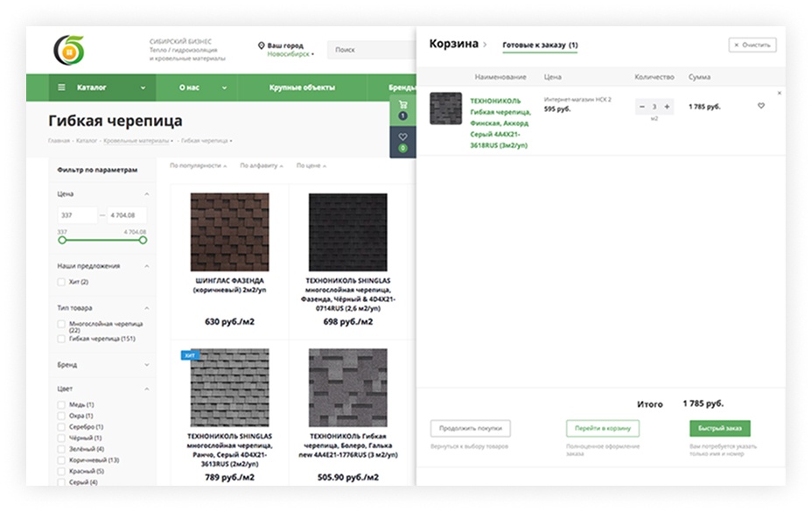This screenshot has height=512, width=812.
Task: Open the Фазенда Чёрный 4D4X21-0714RUS product title
Action: tap(348, 294)
